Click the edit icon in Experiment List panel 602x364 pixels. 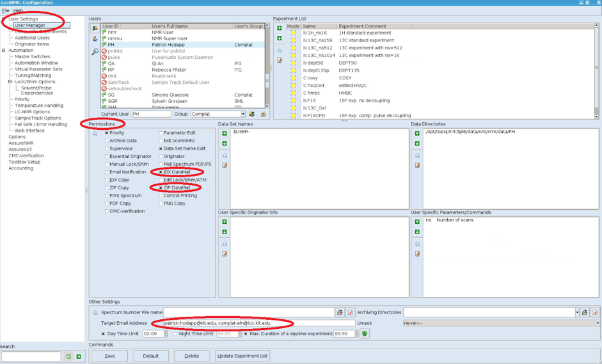[x=279, y=60]
